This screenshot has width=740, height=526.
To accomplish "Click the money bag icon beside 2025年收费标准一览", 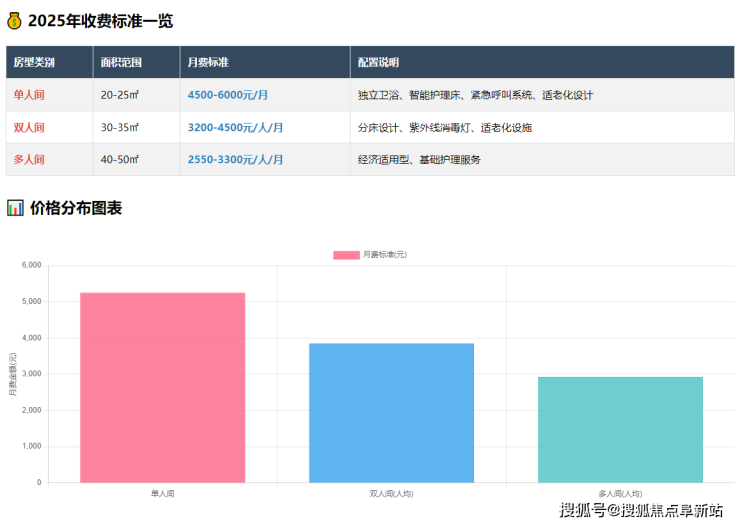I will pyautogui.click(x=15, y=20).
